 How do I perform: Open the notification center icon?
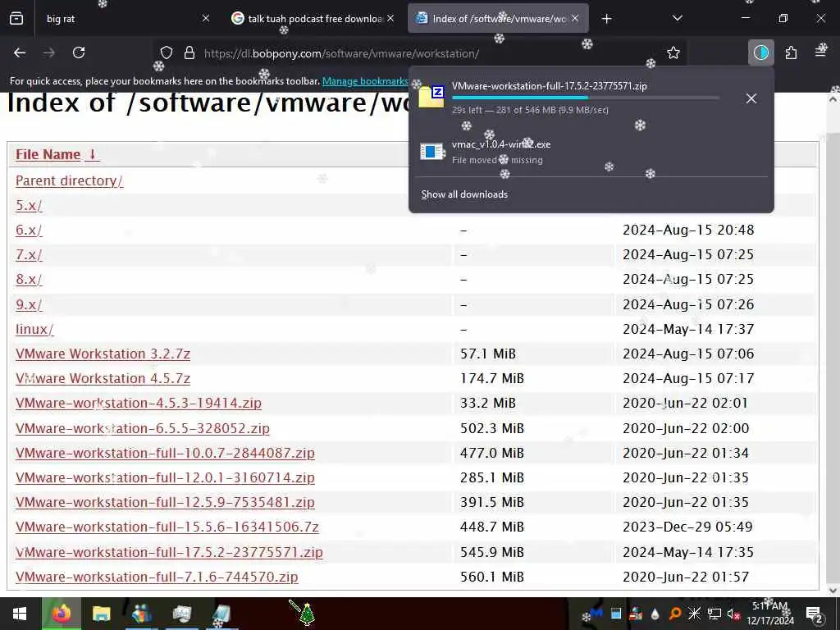815,614
